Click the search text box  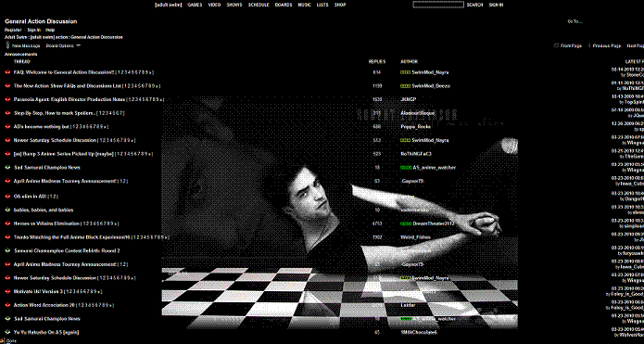click(438, 5)
